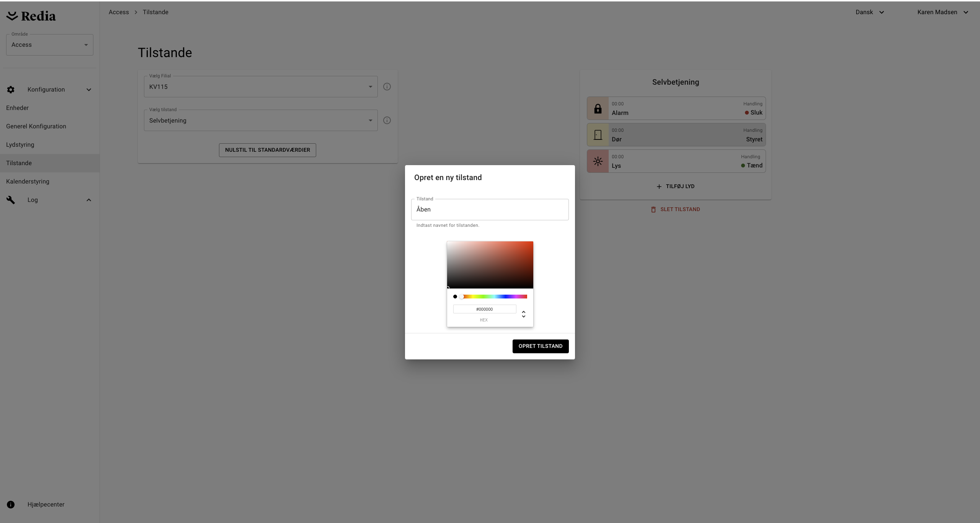Pick a color in saturation area

[490, 265]
